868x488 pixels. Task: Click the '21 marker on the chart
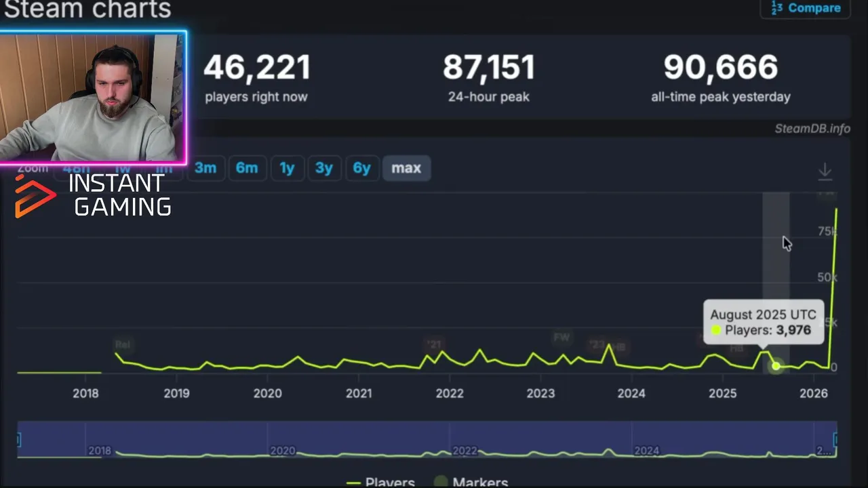click(x=433, y=344)
